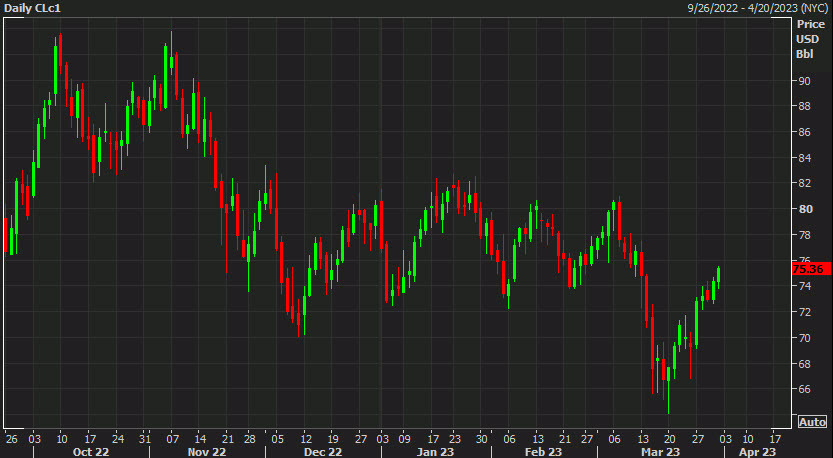Click the Oct 22 month label
The image size is (833, 458).
(91, 452)
